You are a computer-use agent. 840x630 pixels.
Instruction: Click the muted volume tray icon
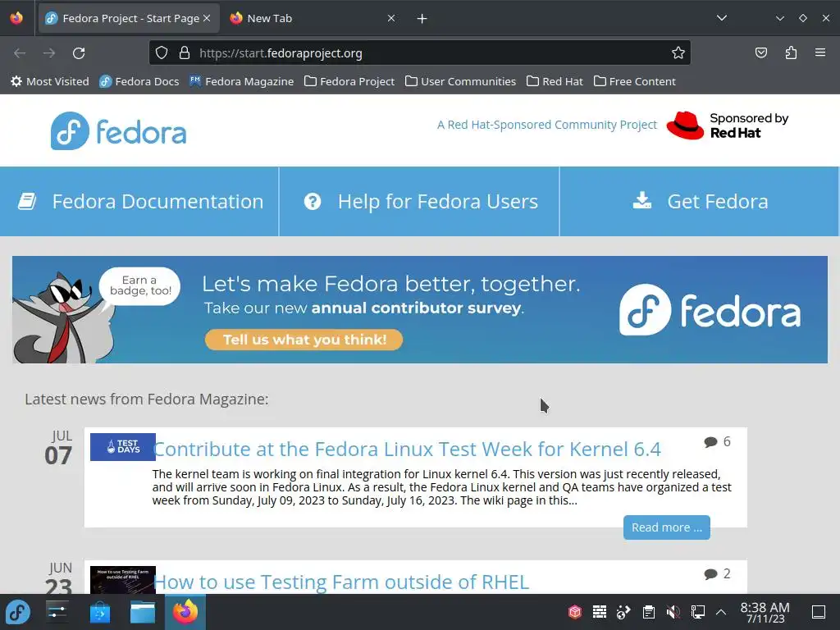tap(673, 612)
